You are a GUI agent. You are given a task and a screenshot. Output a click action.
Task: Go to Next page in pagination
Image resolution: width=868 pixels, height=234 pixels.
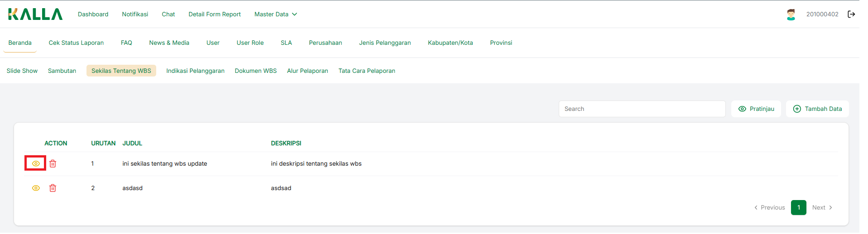tap(822, 207)
